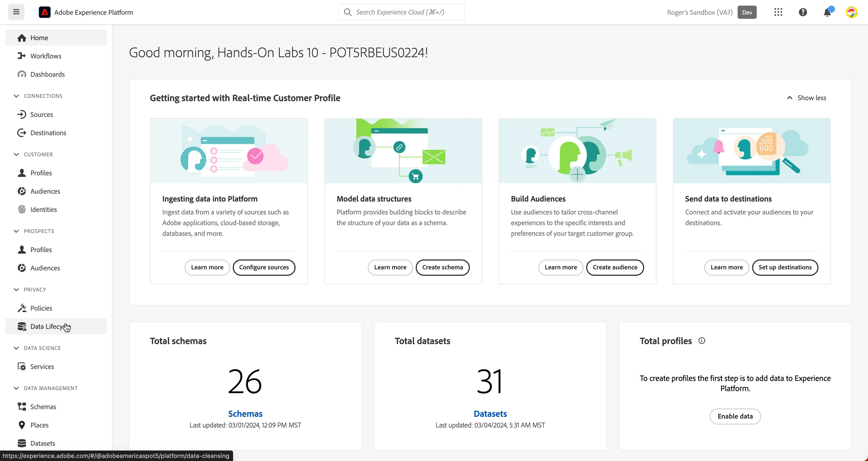
Task: Click the Create audience button
Action: tap(615, 267)
